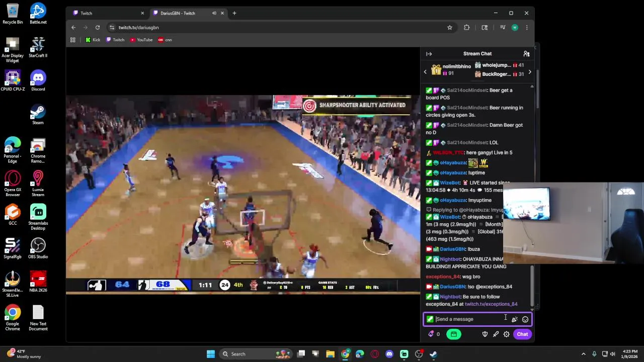Select the Battle.net desktop icon
This screenshot has width=644, height=362.
pos(38,14)
